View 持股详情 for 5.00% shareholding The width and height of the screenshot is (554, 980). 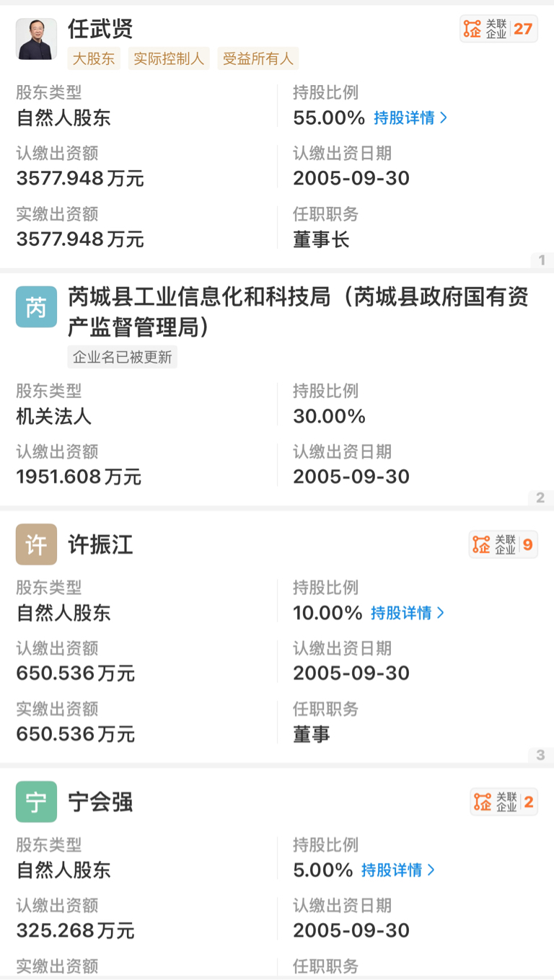point(398,870)
